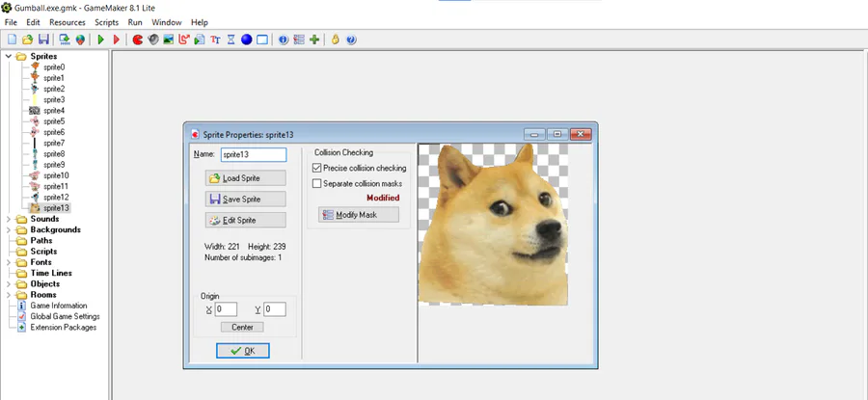Create a sprite with the red Pac-Man icon
The width and height of the screenshot is (868, 400).
[138, 40]
